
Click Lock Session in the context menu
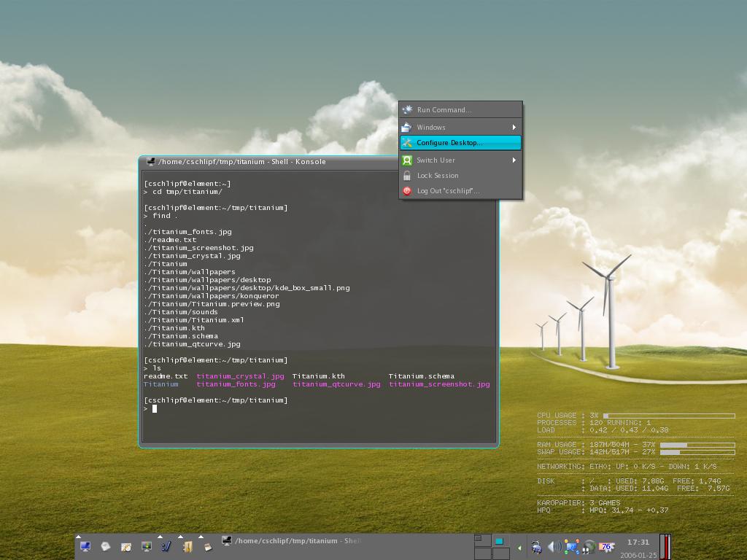460,175
